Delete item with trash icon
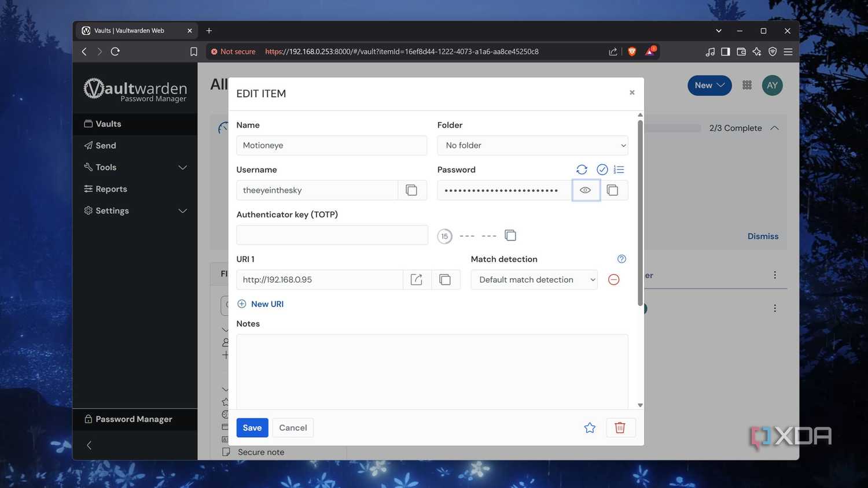 (620, 428)
